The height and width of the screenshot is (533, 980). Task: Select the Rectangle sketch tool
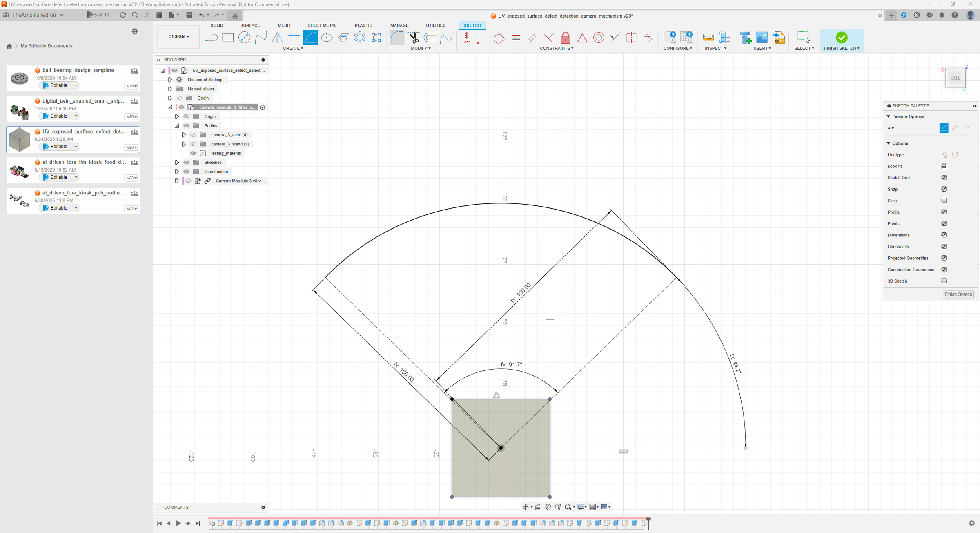(228, 38)
